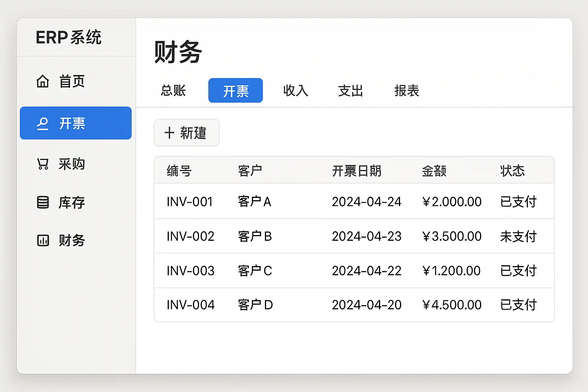This screenshot has height=392, width=588.
Task: Click the 未支付 status of INV-002
Action: pyautogui.click(x=518, y=236)
